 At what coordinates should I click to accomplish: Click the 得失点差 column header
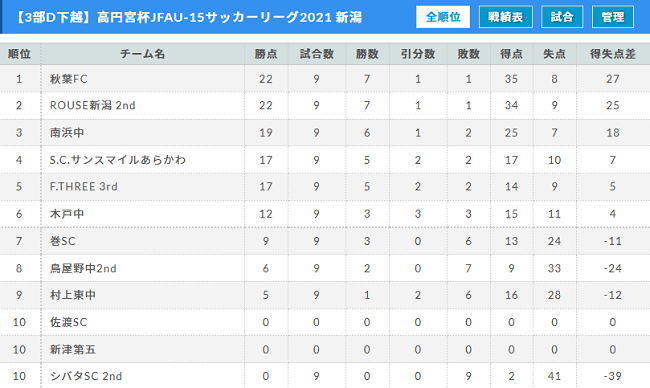click(x=613, y=54)
